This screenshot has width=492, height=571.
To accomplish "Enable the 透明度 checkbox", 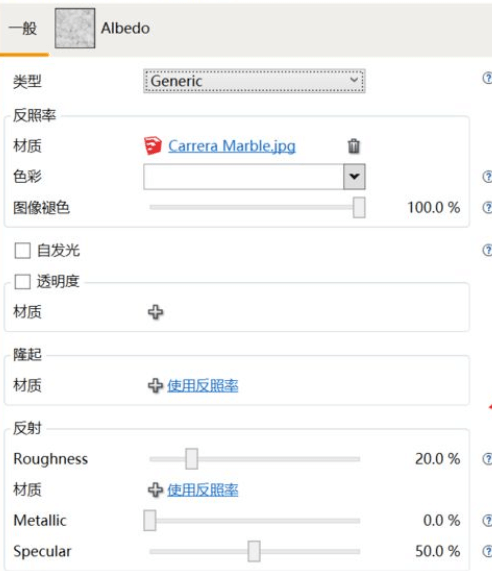I will (x=22, y=281).
